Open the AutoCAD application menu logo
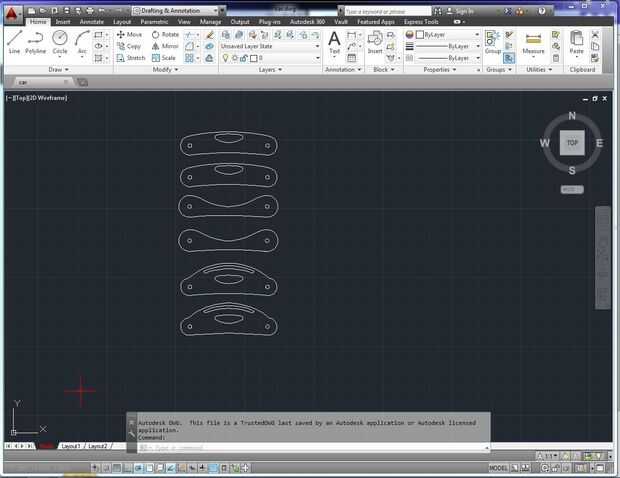 pyautogui.click(x=12, y=14)
